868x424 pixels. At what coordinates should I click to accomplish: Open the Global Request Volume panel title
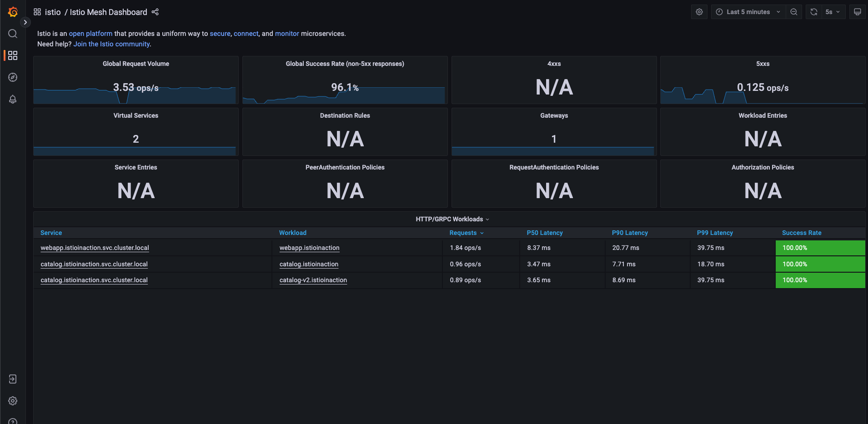pyautogui.click(x=136, y=64)
